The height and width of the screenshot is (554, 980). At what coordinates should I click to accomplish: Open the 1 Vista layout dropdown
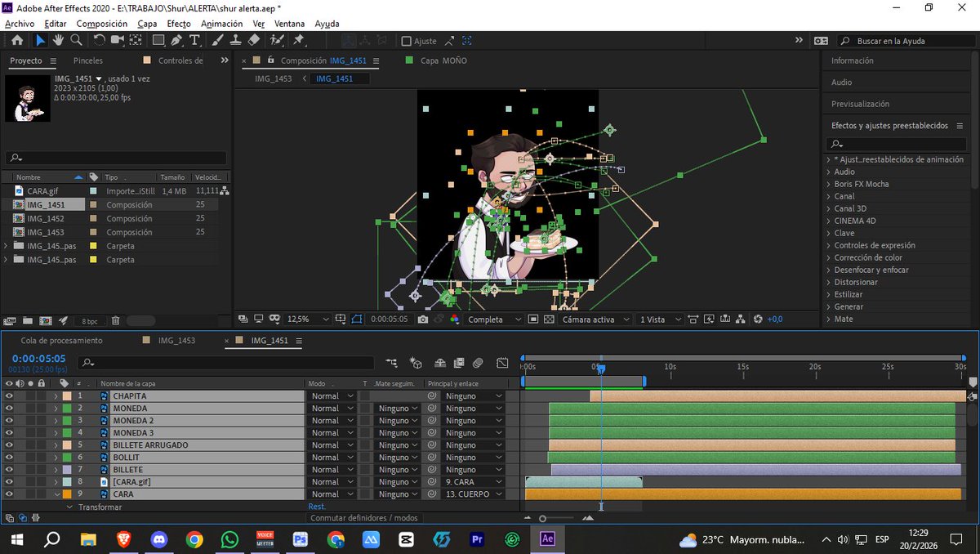point(659,319)
